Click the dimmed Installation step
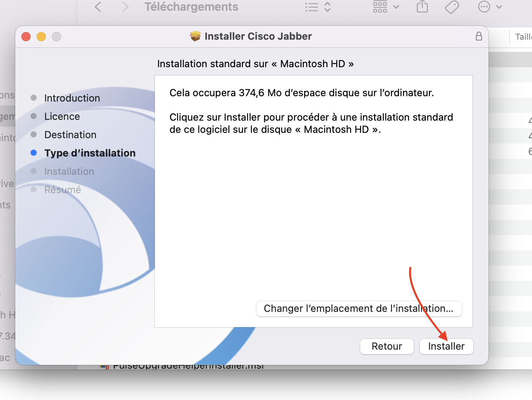 coord(69,171)
